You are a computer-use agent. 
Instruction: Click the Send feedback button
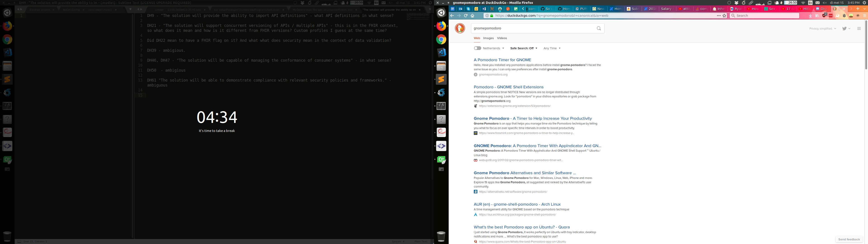pos(849,239)
